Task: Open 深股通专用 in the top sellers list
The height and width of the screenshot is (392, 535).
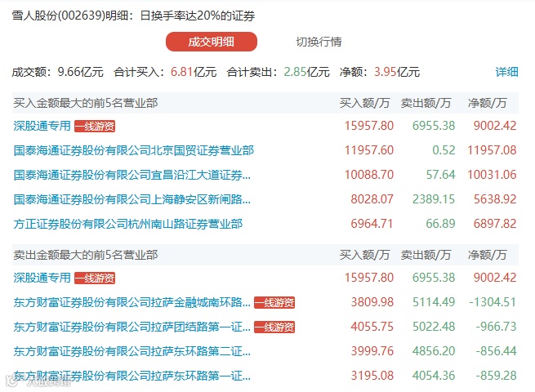Action: pyautogui.click(x=42, y=278)
